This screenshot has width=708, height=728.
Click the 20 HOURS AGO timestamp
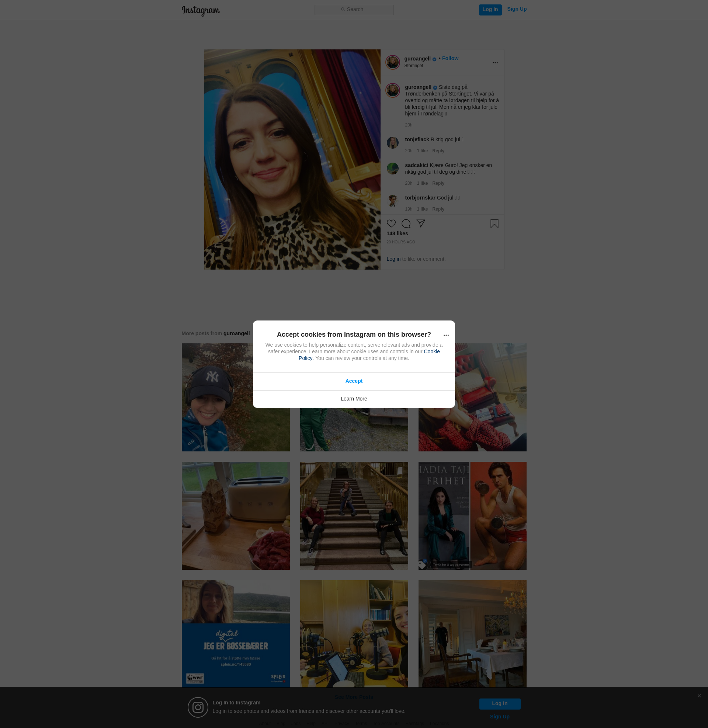[x=400, y=242]
